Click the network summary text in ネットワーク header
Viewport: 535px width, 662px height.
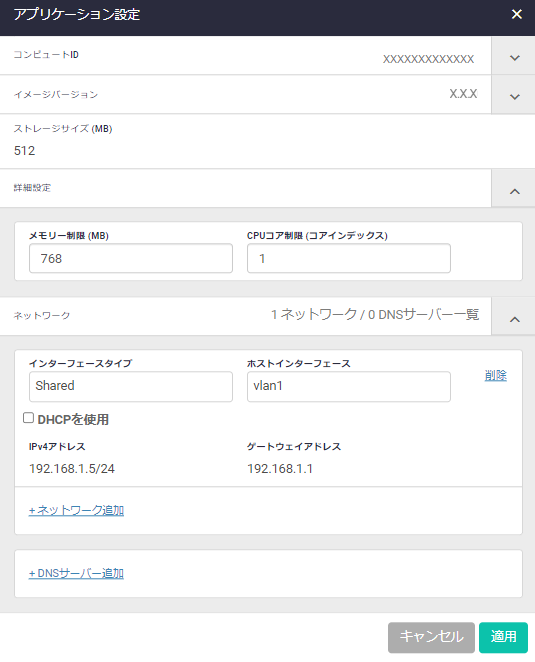pos(375,315)
